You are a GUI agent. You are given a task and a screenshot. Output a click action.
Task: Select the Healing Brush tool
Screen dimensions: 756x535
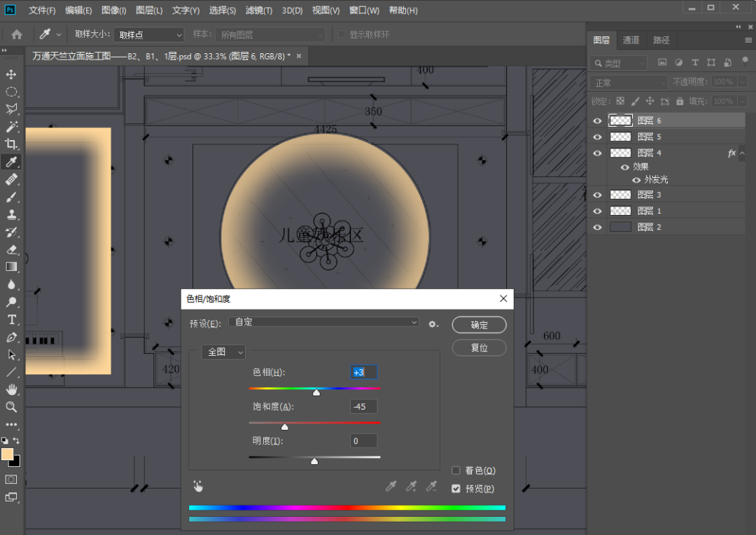point(11,179)
